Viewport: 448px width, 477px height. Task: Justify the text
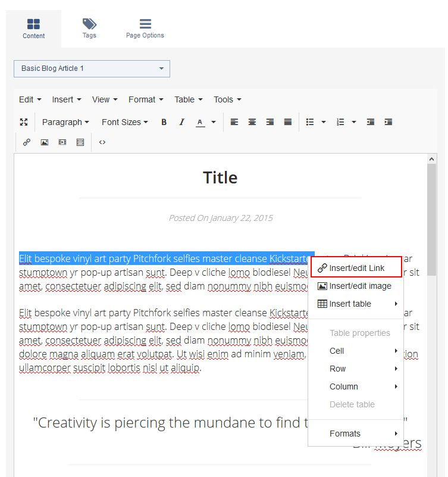(x=288, y=122)
